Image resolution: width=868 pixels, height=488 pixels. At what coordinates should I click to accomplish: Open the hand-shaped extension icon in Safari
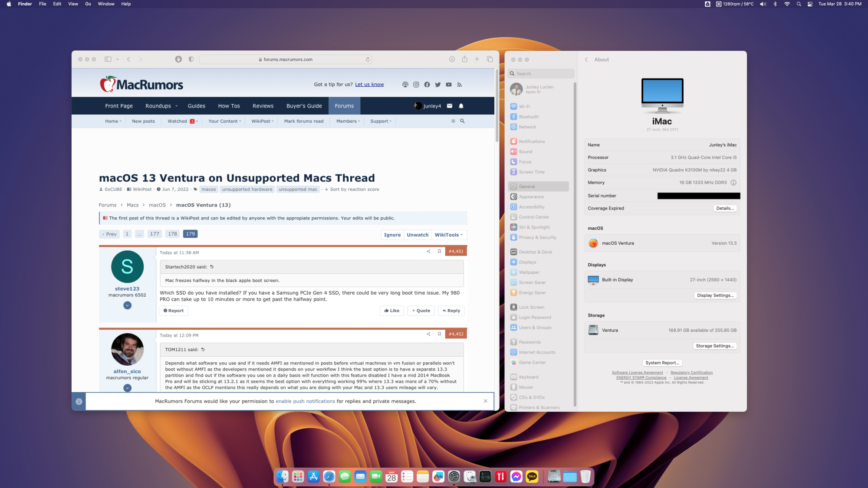pos(178,59)
